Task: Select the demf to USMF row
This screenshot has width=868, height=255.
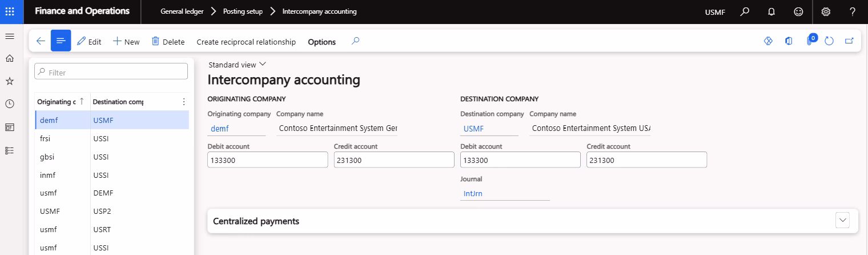Action: (112, 120)
